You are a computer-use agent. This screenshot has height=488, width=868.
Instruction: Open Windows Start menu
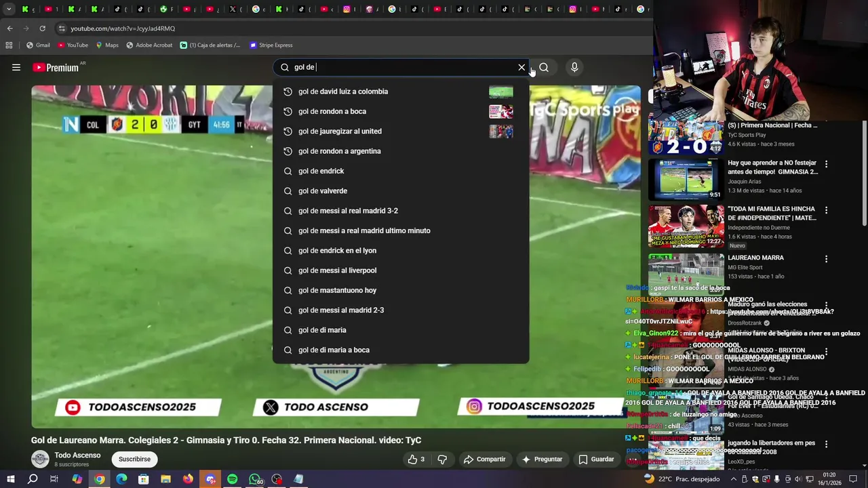click(x=11, y=479)
